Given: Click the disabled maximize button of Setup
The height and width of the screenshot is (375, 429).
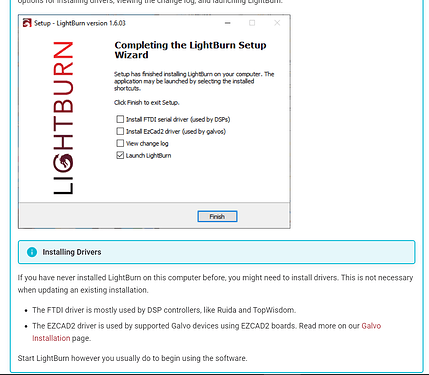Looking at the screenshot, I should [252, 23].
